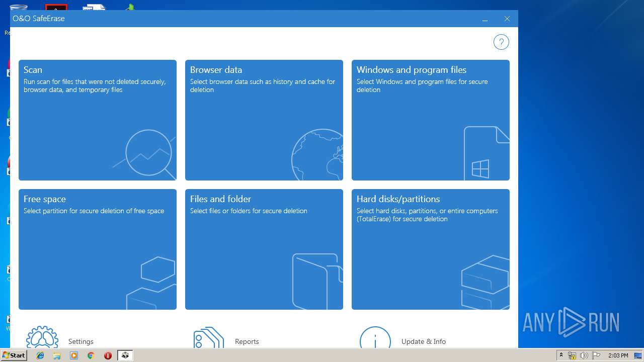Screen dimensions: 644x362
Task: Click the network tray icon
Action: 572,355
